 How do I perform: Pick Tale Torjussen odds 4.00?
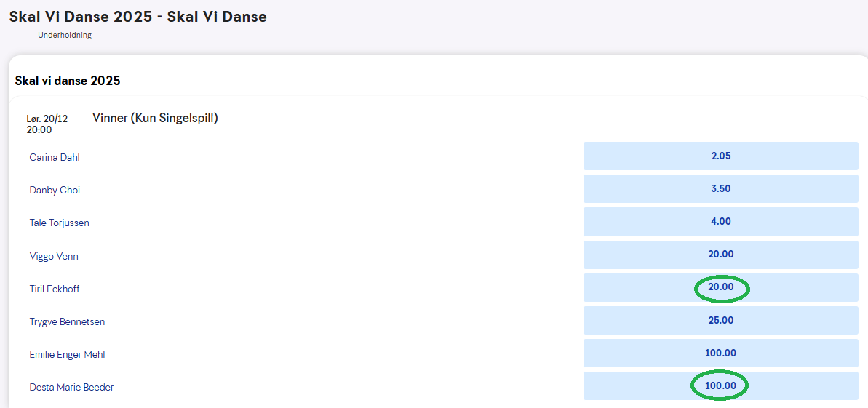tap(720, 222)
